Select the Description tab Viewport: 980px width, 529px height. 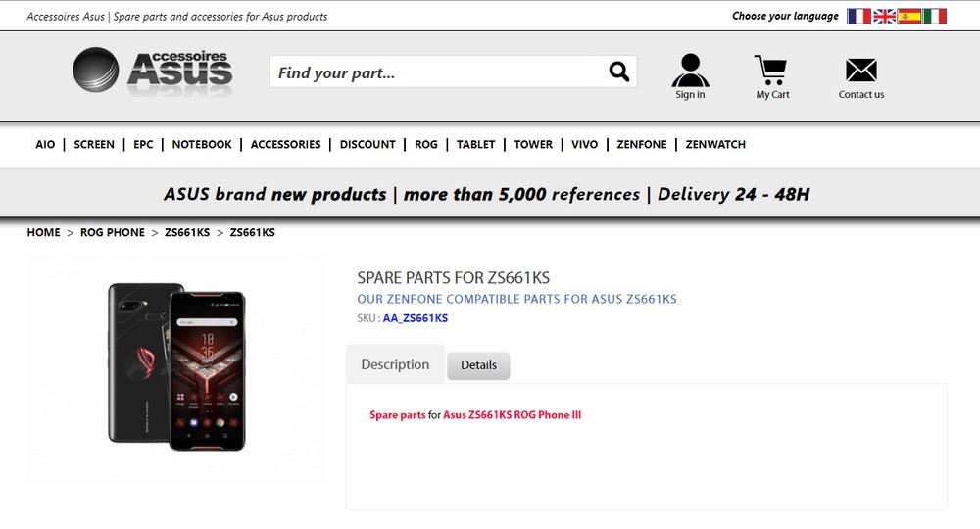(395, 364)
